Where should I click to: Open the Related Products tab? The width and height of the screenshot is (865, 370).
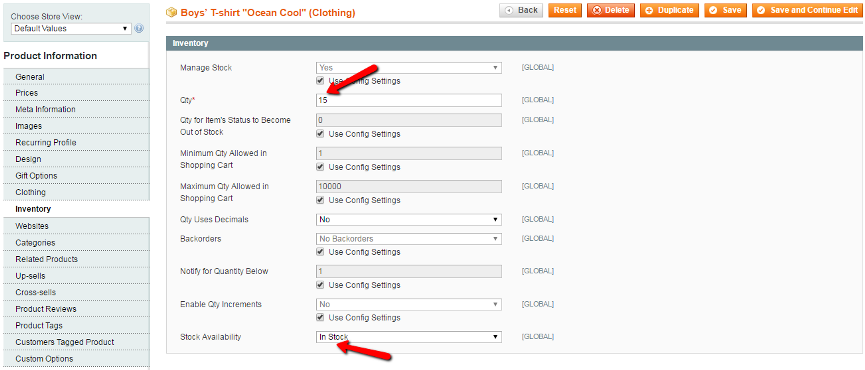coord(76,259)
